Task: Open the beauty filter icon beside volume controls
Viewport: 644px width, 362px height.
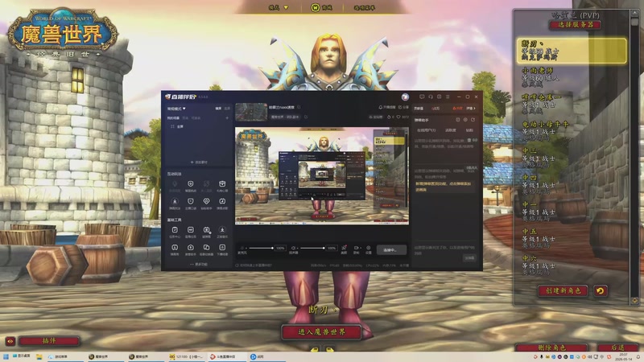Action: [344, 248]
